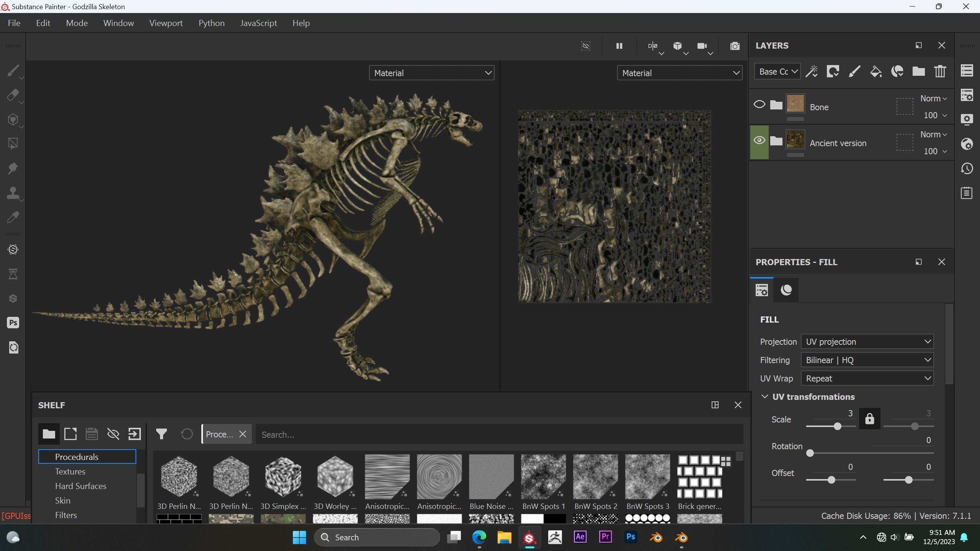Viewport: 980px width, 551px height.
Task: Open the left viewport Material dropdown
Action: tap(431, 73)
